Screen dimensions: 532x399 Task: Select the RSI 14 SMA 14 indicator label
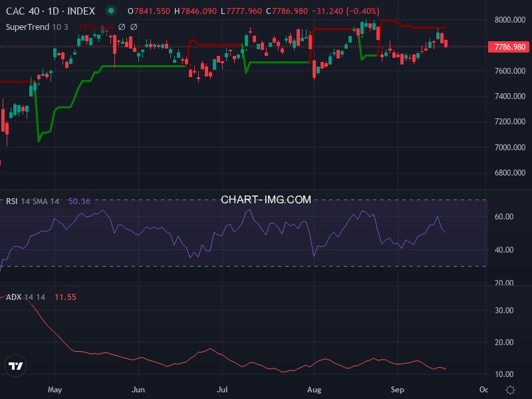click(x=33, y=201)
